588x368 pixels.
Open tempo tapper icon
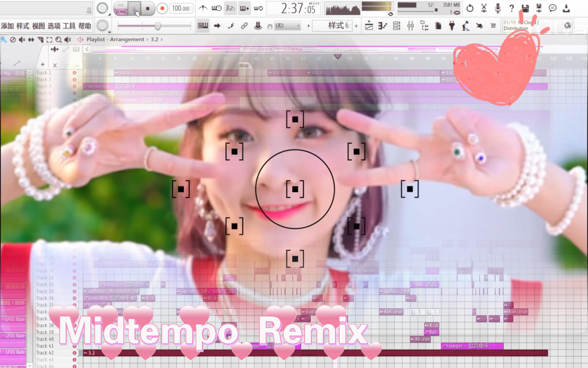point(465,26)
